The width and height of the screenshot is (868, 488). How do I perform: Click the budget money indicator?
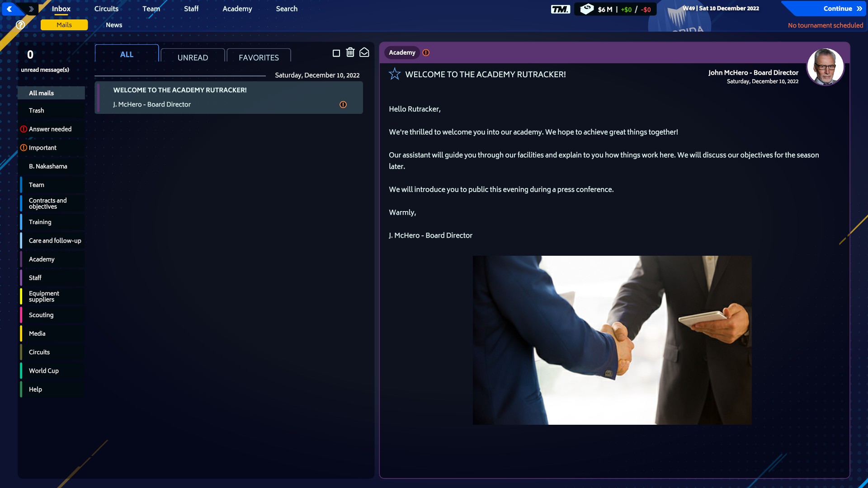tap(615, 9)
